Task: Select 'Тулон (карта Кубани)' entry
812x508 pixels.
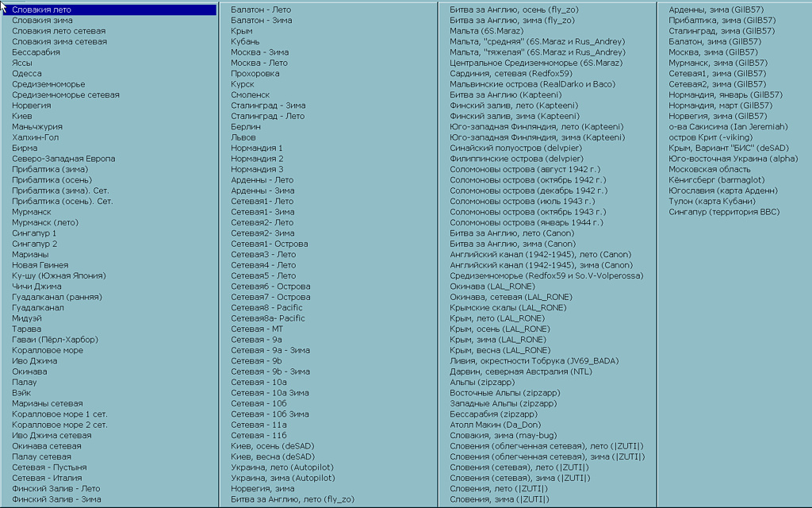Action: (x=712, y=201)
